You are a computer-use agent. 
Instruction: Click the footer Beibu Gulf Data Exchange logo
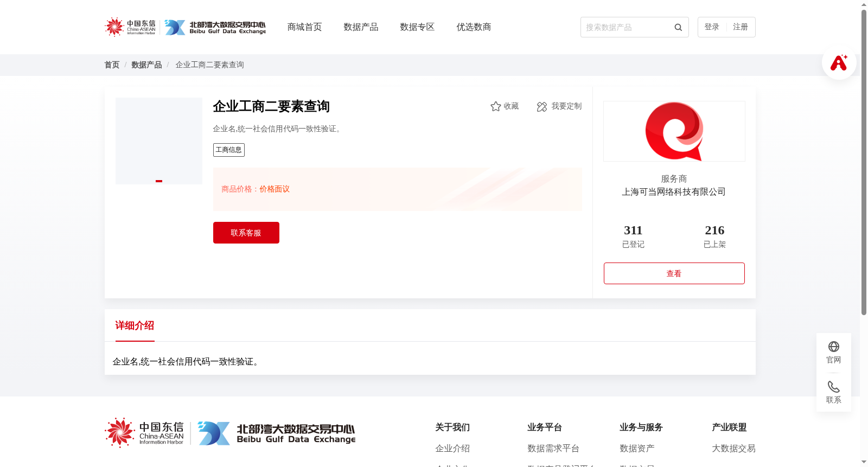pyautogui.click(x=277, y=433)
